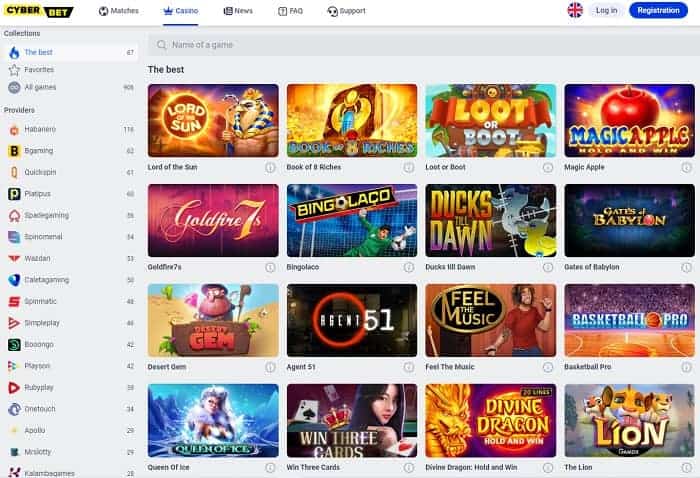
Task: Show info for Magic Apple
Action: pos(687,167)
